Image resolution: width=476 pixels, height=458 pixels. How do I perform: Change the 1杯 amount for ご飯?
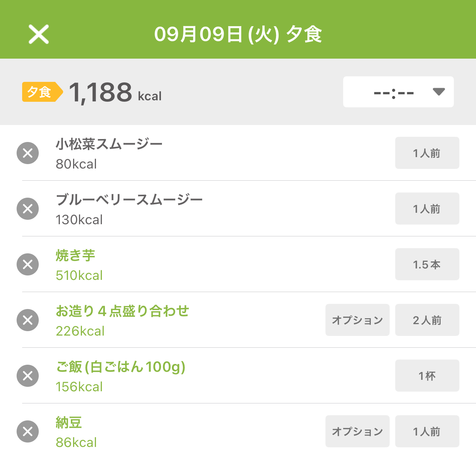(x=427, y=376)
